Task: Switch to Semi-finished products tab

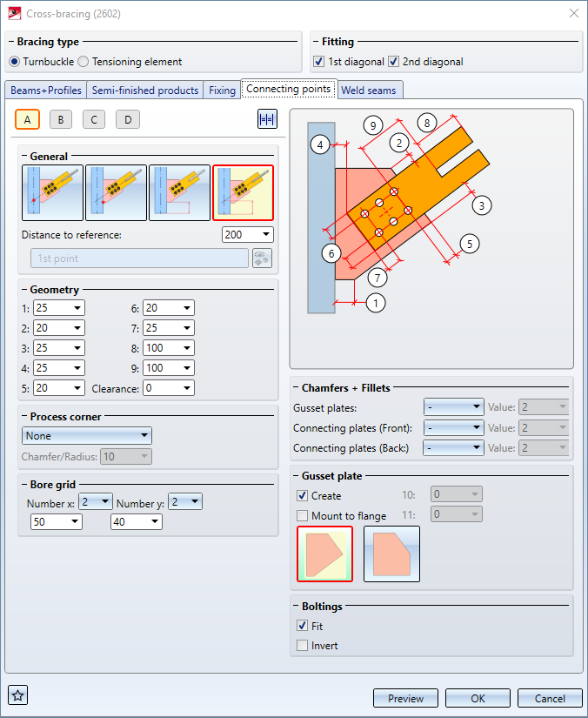Action: [x=145, y=91]
